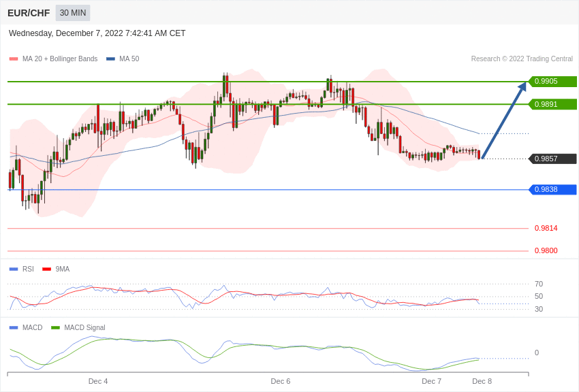Image resolution: width=579 pixels, height=392 pixels.
Task: Click the MA 20 + Bollinger Bands label
Action: 60,59
